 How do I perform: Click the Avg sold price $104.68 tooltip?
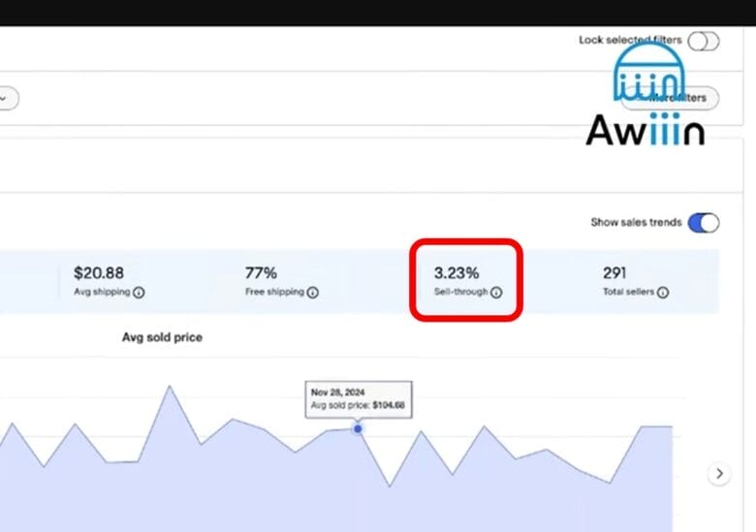point(358,399)
